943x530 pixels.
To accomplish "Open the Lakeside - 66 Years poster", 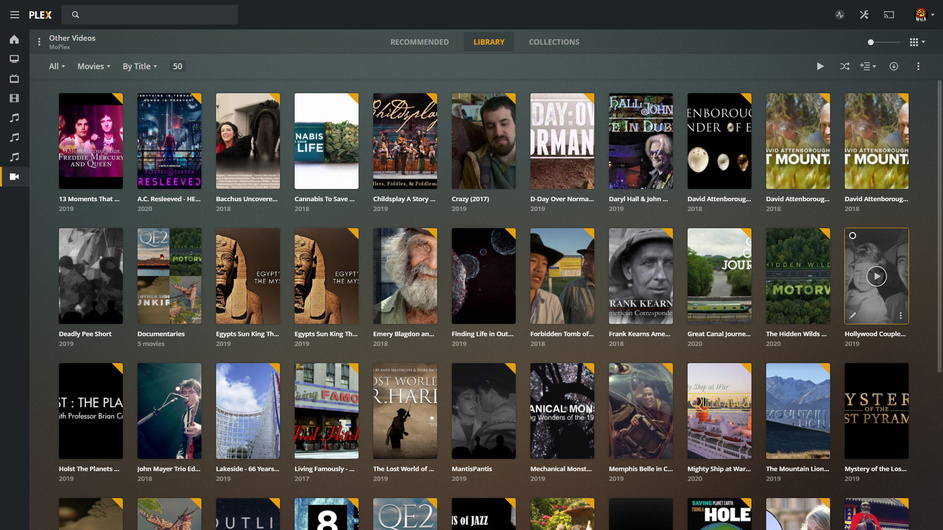I will (x=248, y=410).
